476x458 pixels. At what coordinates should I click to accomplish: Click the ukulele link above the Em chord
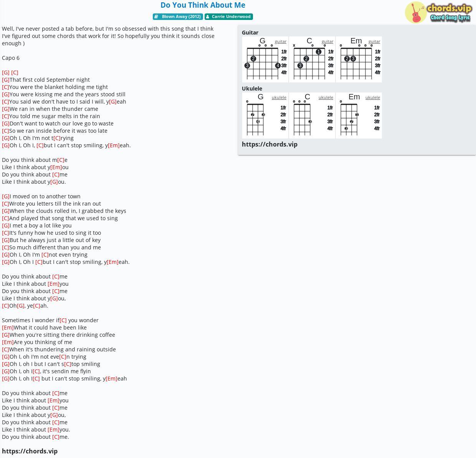tap(372, 97)
